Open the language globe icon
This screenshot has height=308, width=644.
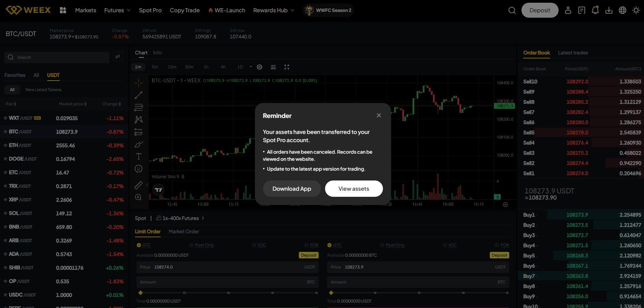622,10
